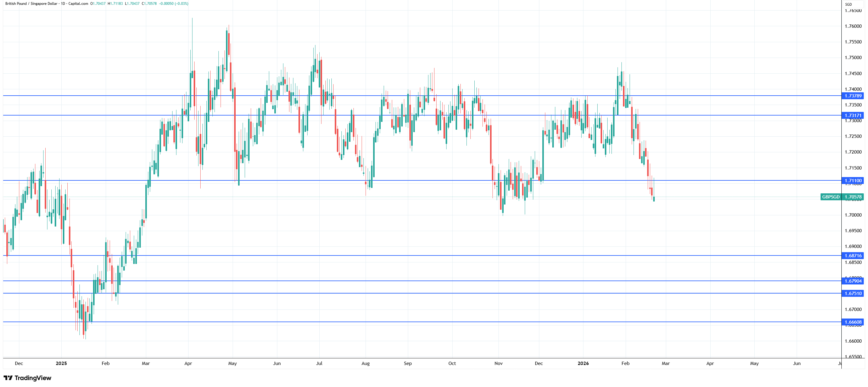Click the Nov label on time axis
The image size is (868, 387).
(x=499, y=363)
